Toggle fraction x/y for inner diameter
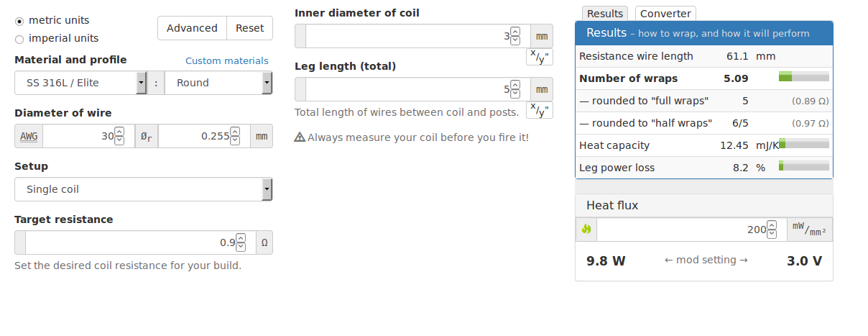Screen dimensions: 868x336 pyautogui.click(x=540, y=57)
